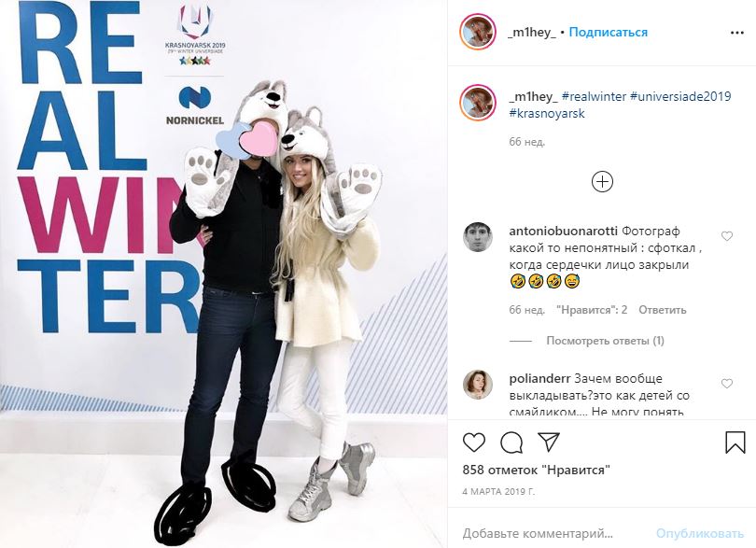Expand replies via Посмотреть ответы (1)
This screenshot has height=548, width=756.
coord(605,341)
